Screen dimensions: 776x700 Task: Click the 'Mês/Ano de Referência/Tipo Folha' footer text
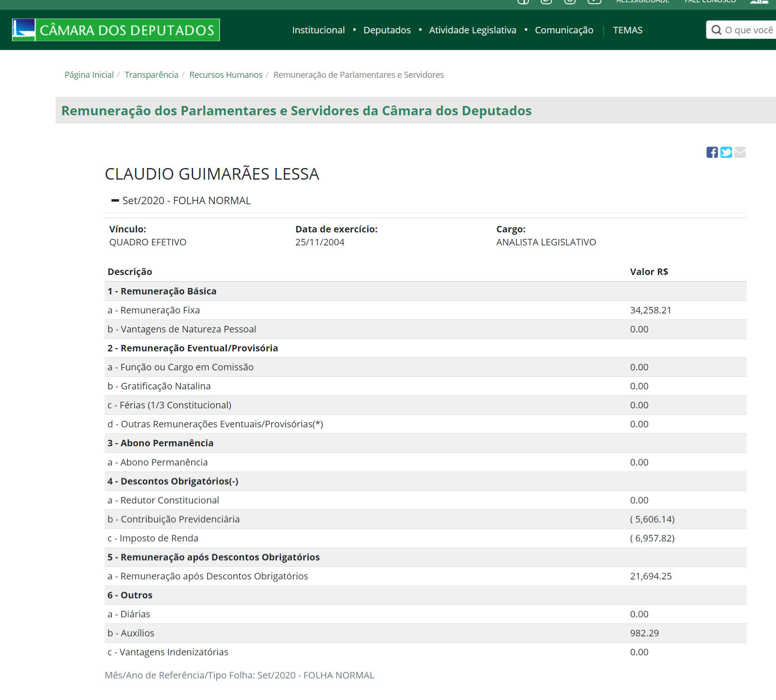click(x=239, y=675)
